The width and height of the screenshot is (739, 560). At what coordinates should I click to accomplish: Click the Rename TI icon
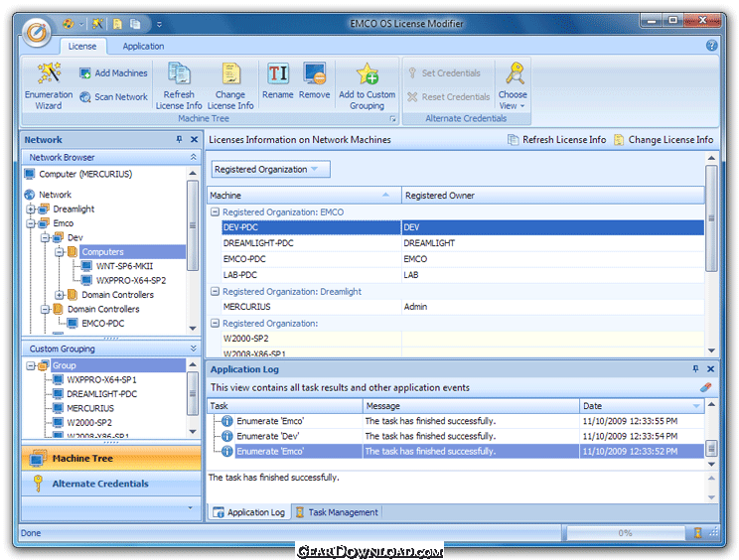pyautogui.click(x=278, y=73)
